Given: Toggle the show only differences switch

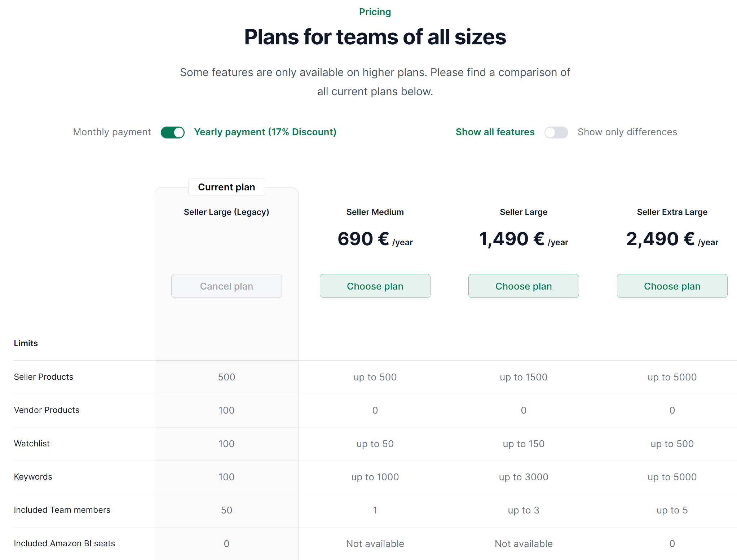Looking at the screenshot, I should click(556, 132).
